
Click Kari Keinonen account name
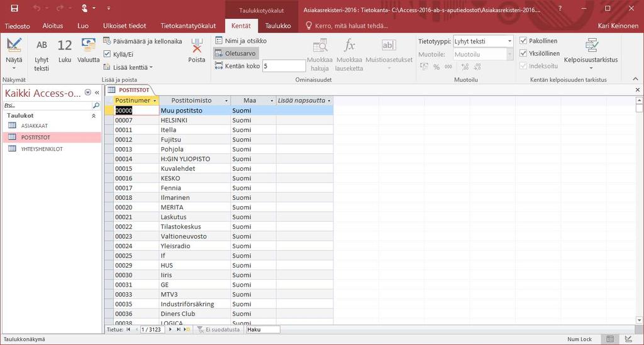click(618, 25)
